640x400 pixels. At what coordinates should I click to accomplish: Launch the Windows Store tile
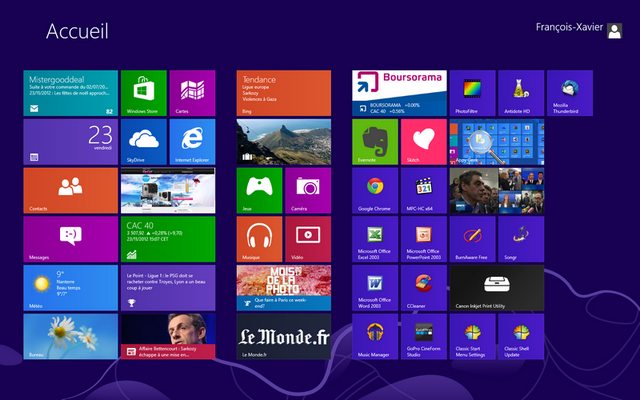click(x=144, y=93)
